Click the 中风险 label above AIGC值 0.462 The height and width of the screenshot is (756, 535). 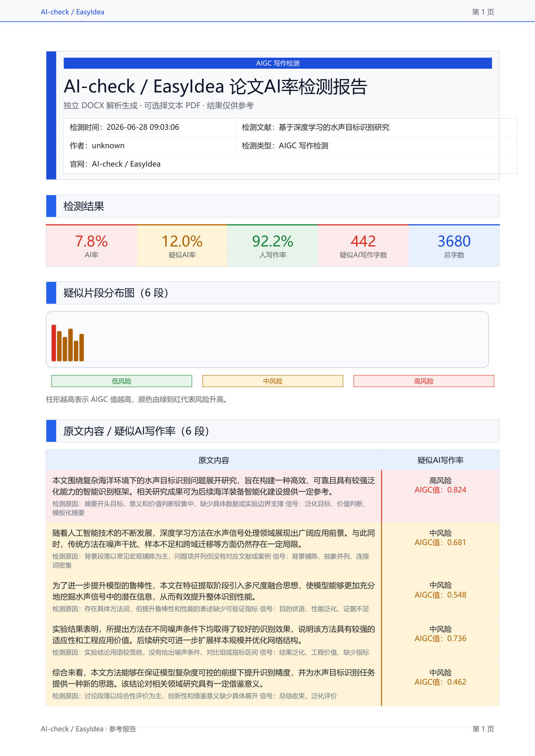click(x=441, y=673)
